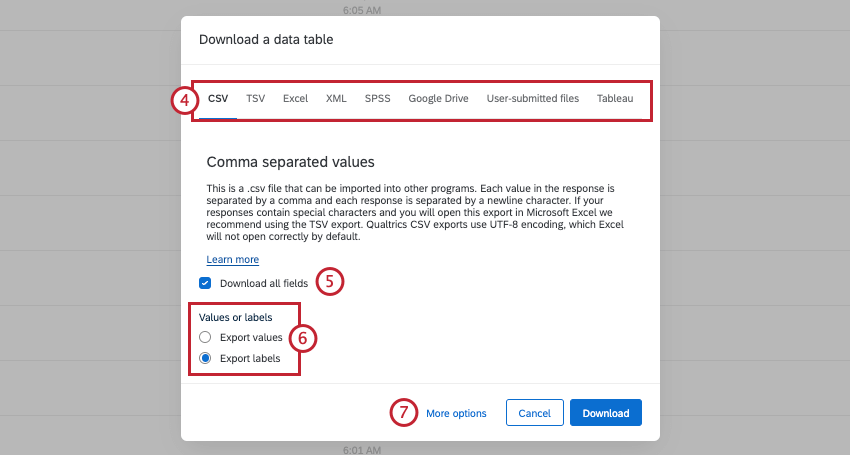
Task: Select the Excel tab
Action: pyautogui.click(x=295, y=99)
